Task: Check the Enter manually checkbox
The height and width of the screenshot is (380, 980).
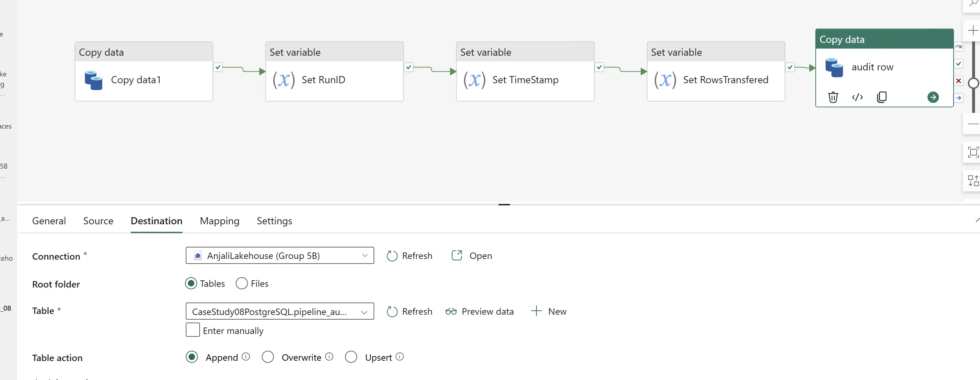Action: (x=192, y=330)
